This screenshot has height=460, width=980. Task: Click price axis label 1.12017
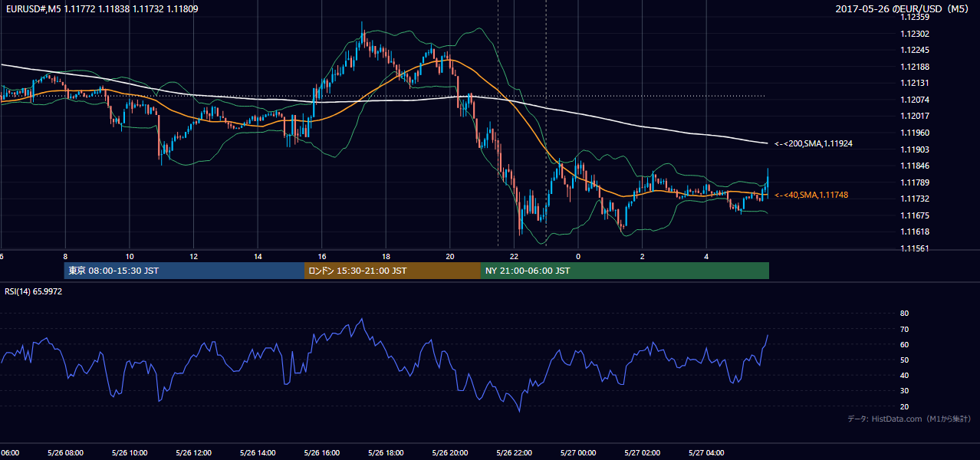tap(913, 117)
